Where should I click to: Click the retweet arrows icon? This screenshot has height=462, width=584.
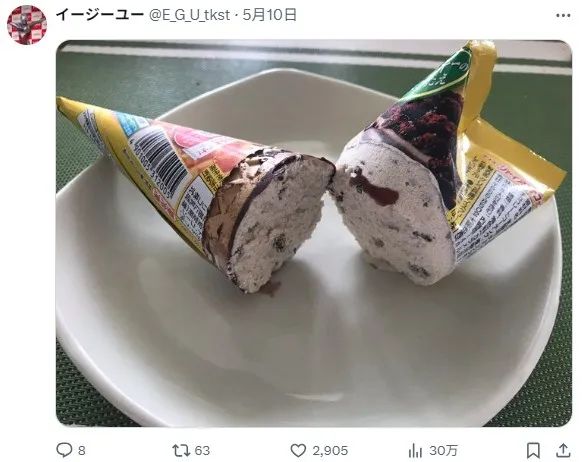[x=181, y=450]
